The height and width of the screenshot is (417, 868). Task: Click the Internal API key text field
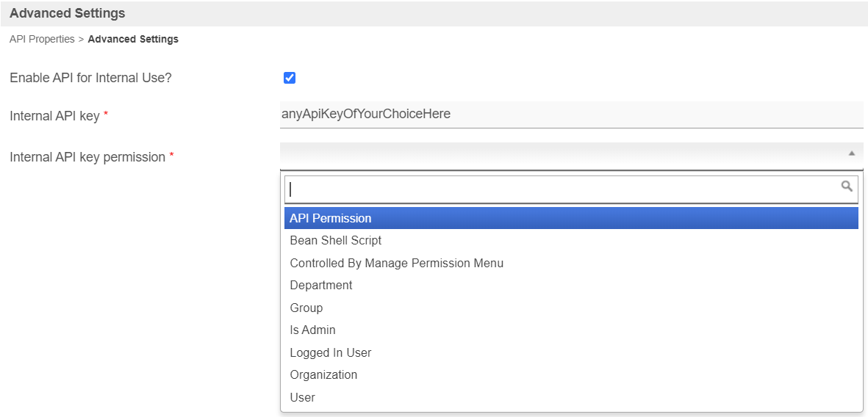(x=571, y=115)
